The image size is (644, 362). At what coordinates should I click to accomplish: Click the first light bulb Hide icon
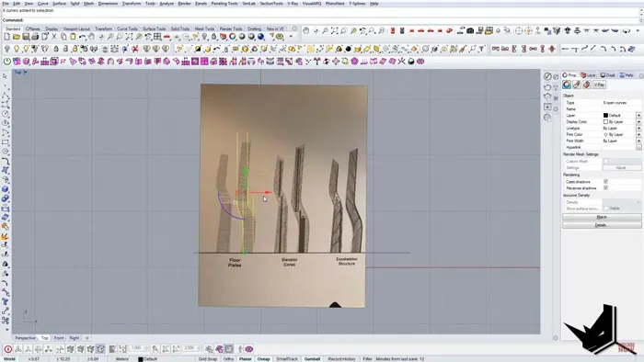tap(7, 50)
